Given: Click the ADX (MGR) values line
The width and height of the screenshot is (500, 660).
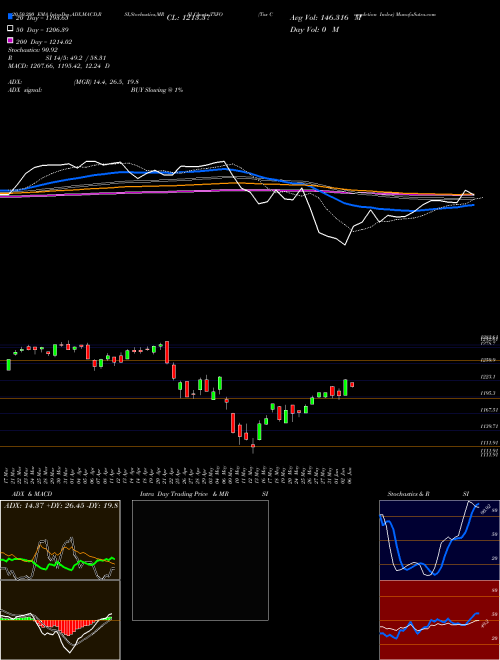Looking at the screenshot, I should [x=74, y=82].
